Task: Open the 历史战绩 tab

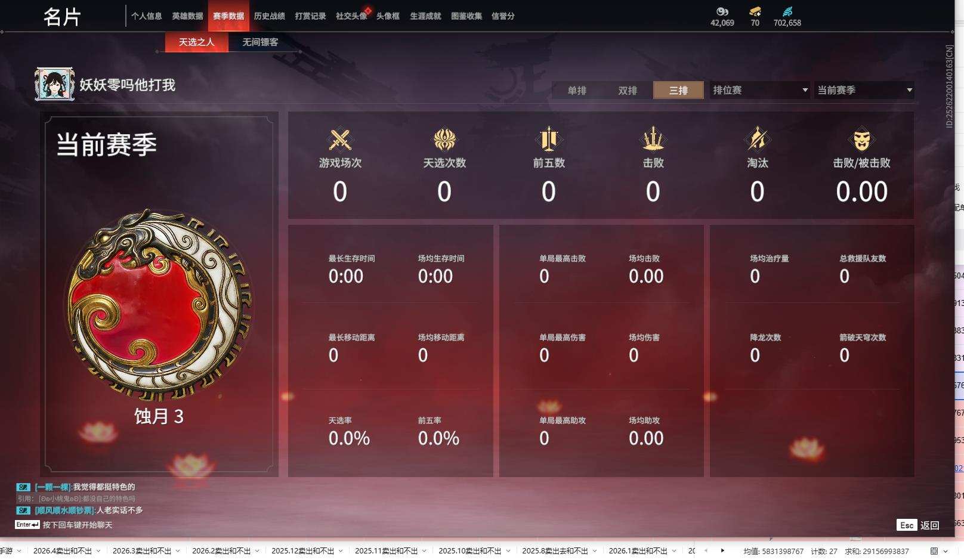Action: point(269,16)
